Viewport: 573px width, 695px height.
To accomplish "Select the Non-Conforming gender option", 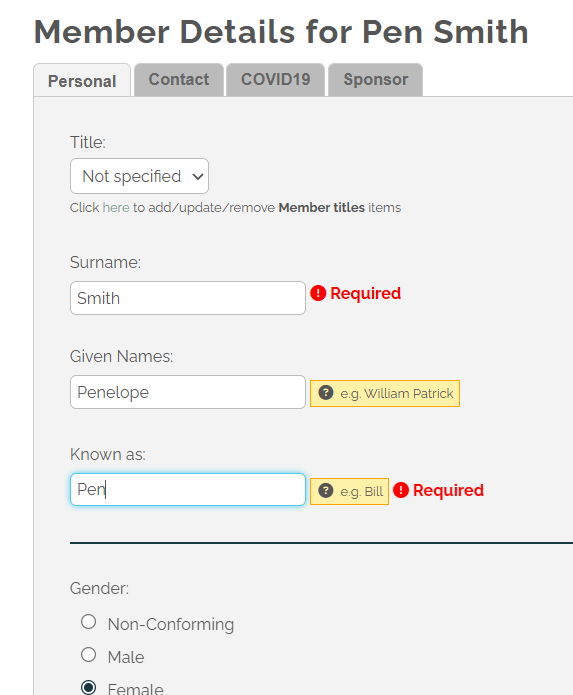I will (x=89, y=621).
